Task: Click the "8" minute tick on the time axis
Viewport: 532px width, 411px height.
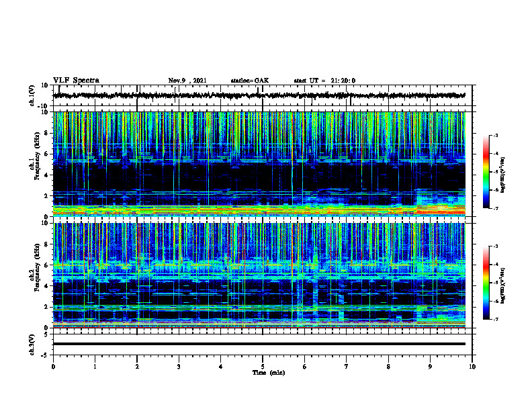Action: pos(388,367)
